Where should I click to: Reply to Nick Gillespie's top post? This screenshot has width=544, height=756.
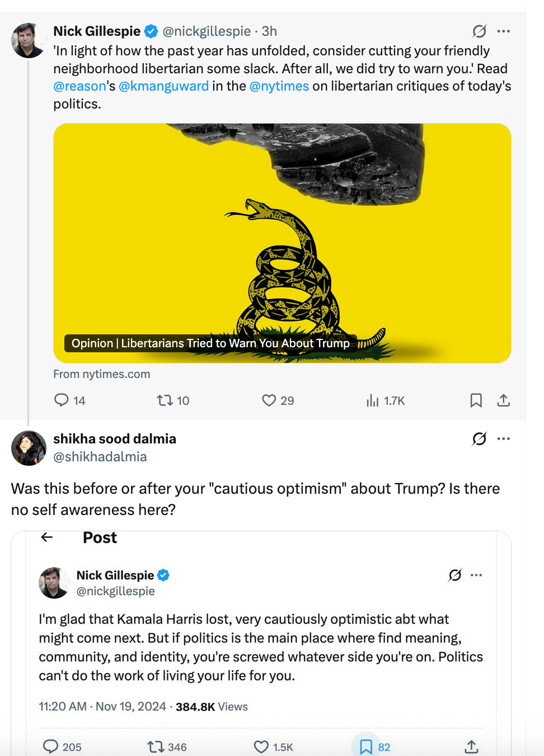(62, 400)
